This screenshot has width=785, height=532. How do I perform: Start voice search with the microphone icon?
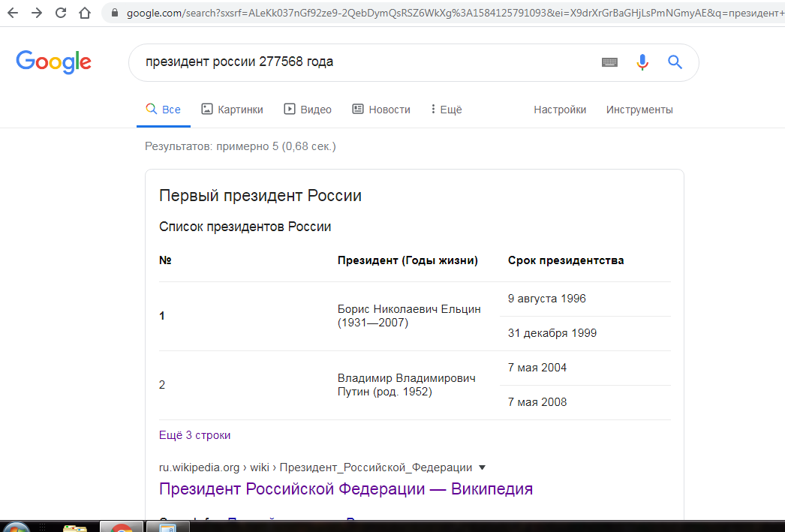click(642, 62)
